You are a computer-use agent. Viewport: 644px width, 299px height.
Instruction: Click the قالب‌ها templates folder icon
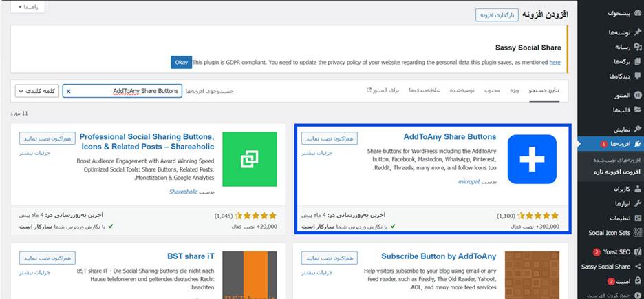(637, 110)
